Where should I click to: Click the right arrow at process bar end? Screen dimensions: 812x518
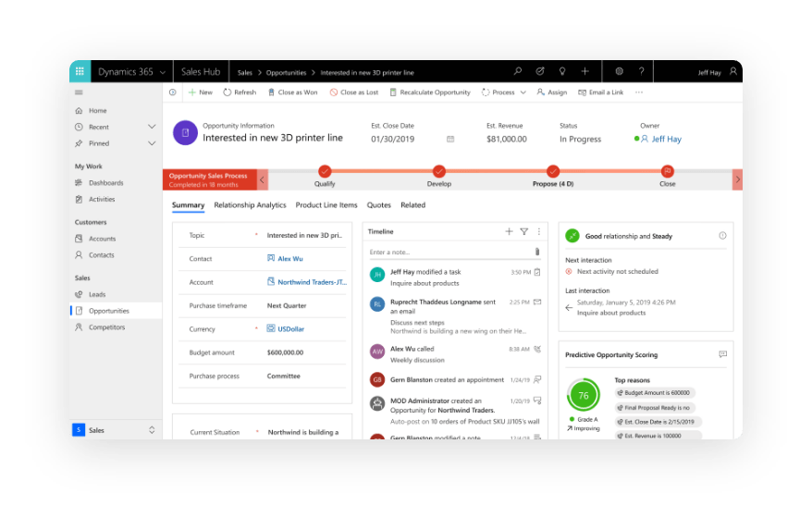(x=737, y=179)
